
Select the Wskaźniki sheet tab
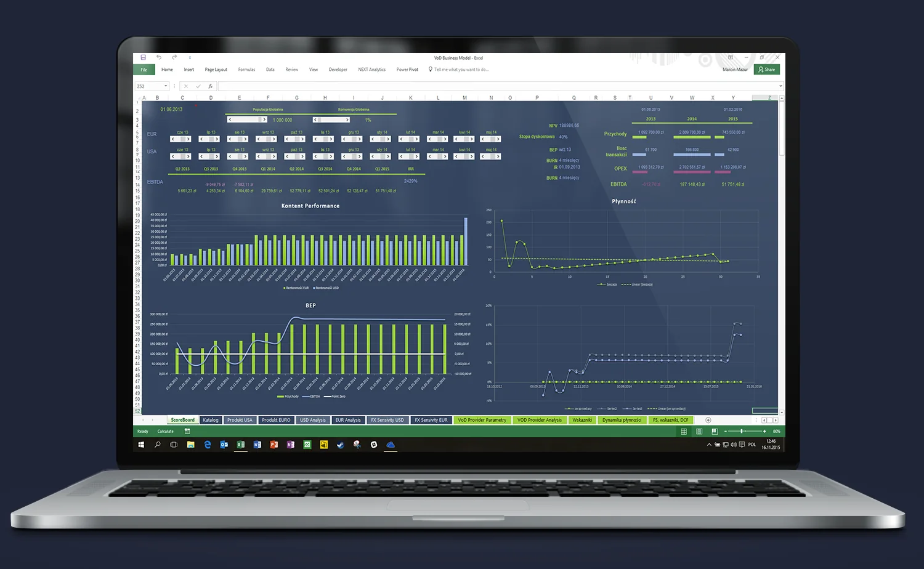(x=582, y=420)
